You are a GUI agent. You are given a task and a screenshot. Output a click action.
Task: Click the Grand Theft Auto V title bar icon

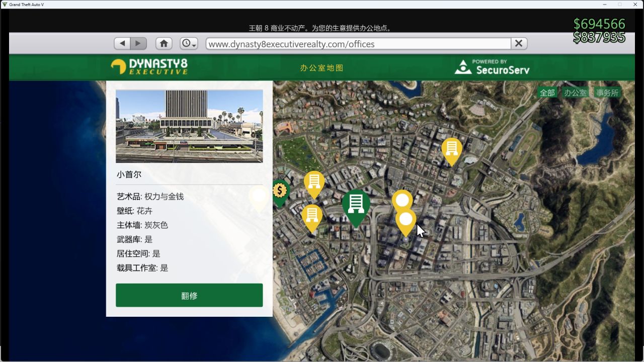pos(5,4)
